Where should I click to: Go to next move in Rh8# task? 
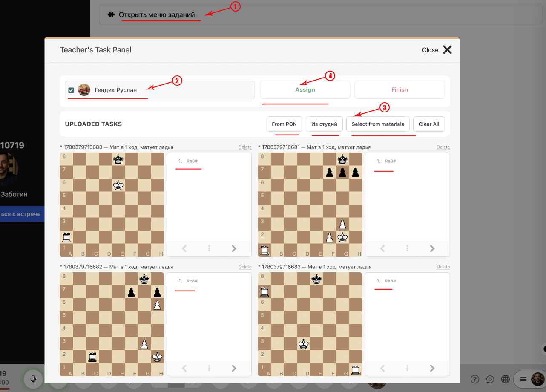(x=432, y=368)
